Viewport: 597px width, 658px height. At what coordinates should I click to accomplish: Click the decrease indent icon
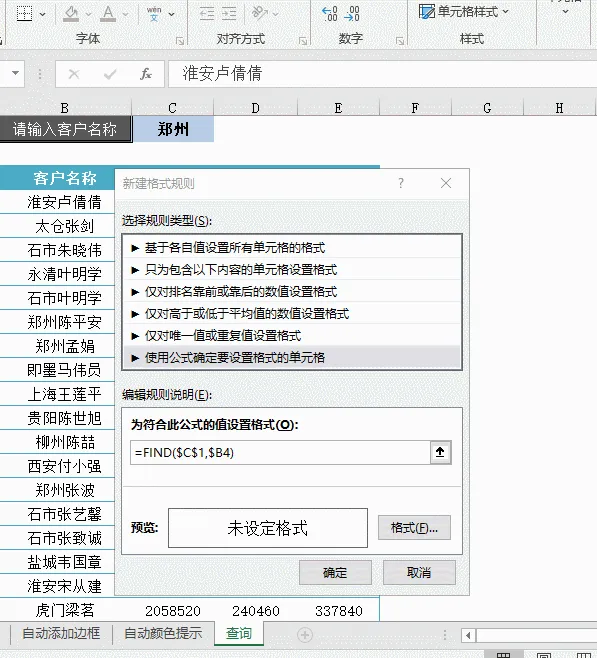click(207, 14)
